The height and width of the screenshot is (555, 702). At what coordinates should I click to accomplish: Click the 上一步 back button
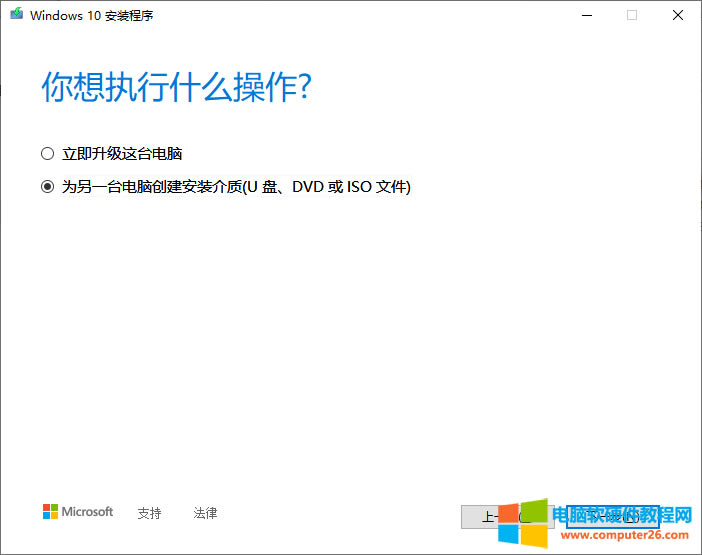[x=507, y=517]
